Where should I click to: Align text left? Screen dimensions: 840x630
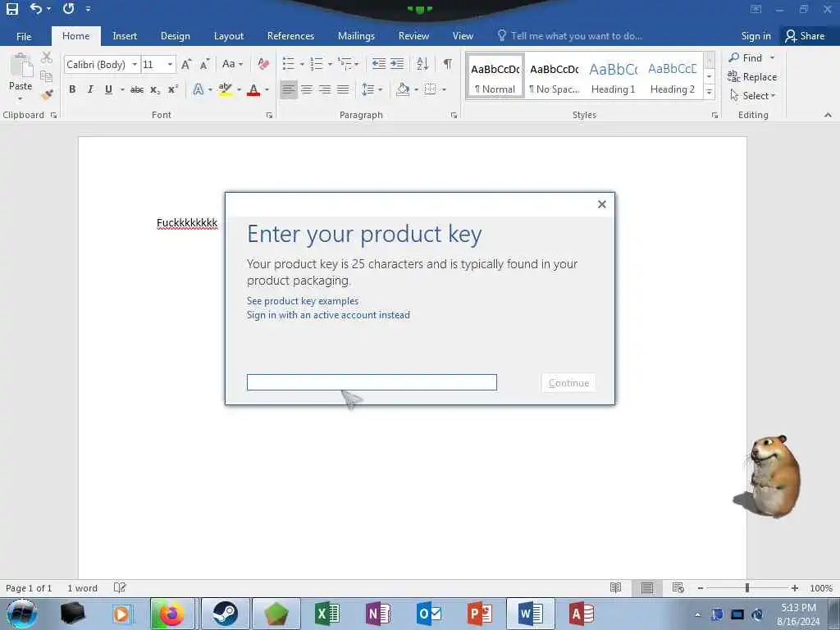click(x=289, y=89)
